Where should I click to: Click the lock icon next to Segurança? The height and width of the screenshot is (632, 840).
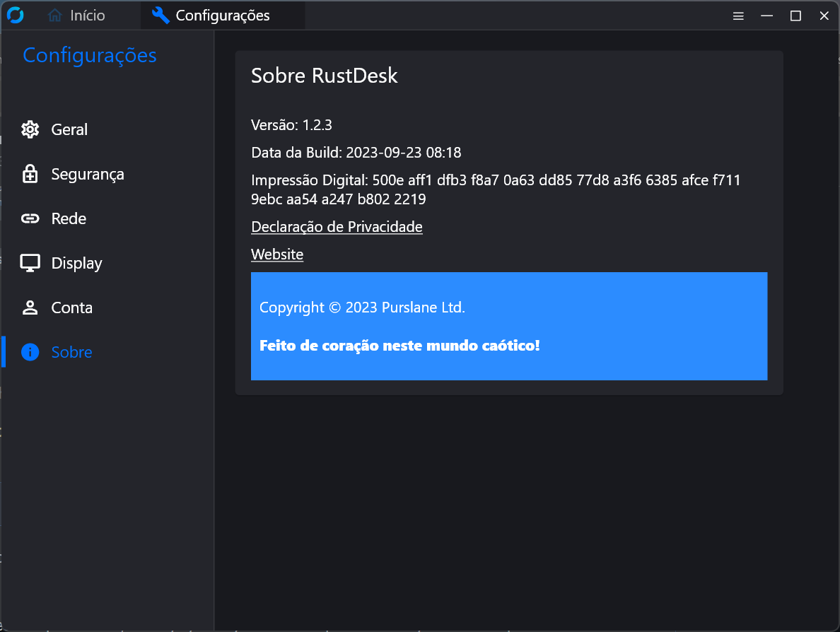click(x=30, y=174)
